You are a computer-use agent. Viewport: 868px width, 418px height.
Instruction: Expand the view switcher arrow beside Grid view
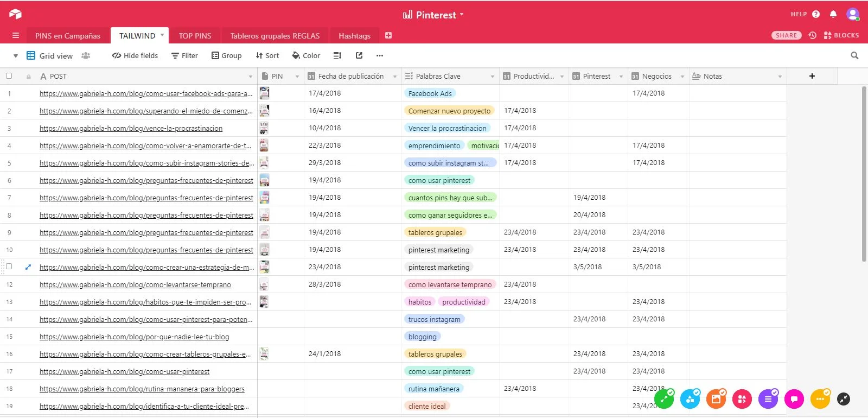click(x=16, y=56)
